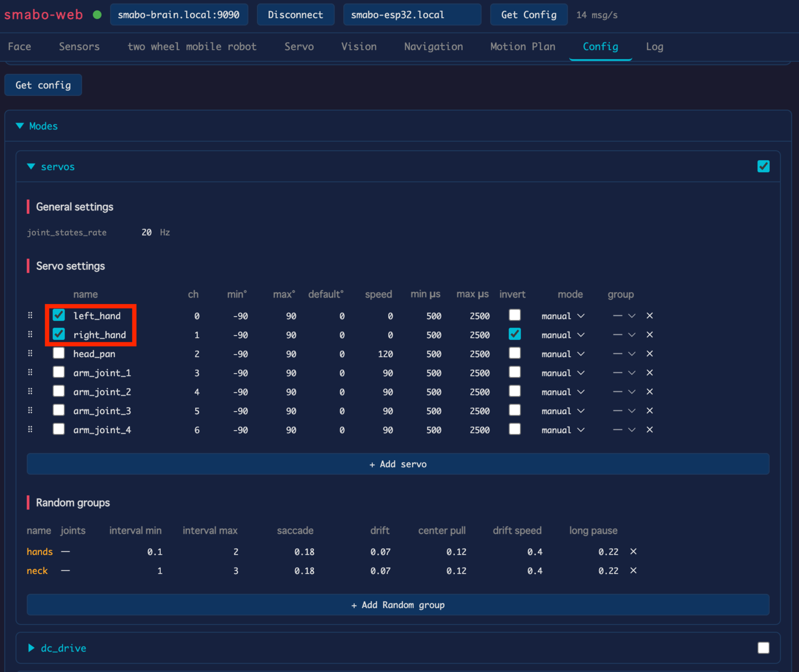Screen dimensions: 799x672
Task: Grab the drag handle of left_hand row
Action: click(30, 315)
